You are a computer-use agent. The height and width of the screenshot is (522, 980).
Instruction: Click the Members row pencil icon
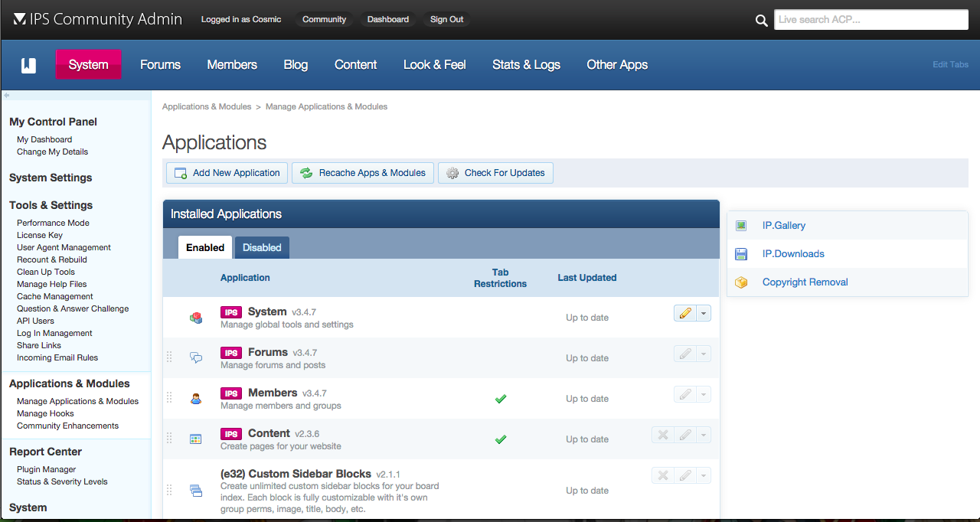point(685,393)
